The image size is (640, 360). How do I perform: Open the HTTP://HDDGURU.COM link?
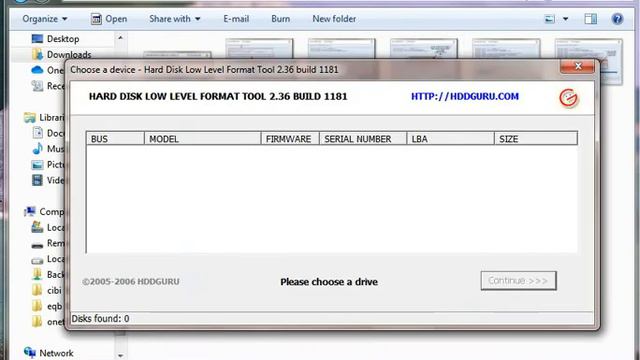point(464,97)
